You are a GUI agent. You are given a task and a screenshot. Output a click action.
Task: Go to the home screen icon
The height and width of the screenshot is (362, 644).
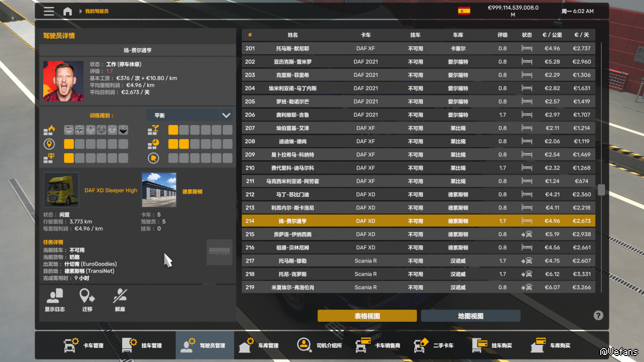[67, 11]
